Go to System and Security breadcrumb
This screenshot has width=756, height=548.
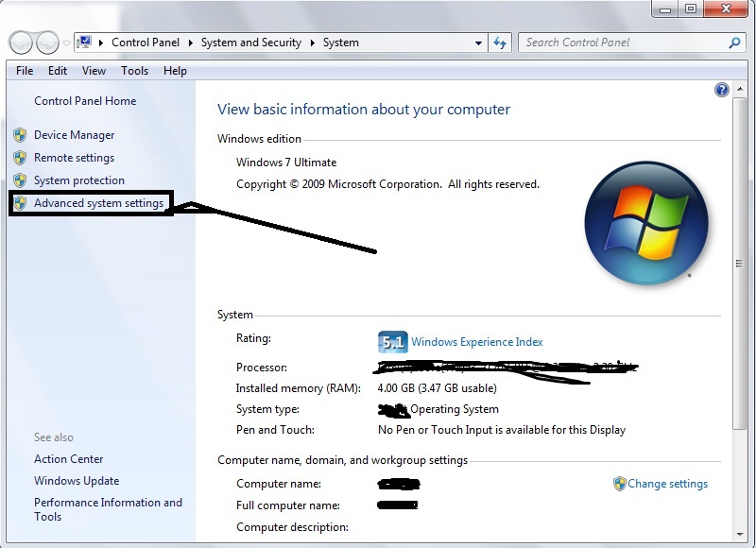(250, 43)
